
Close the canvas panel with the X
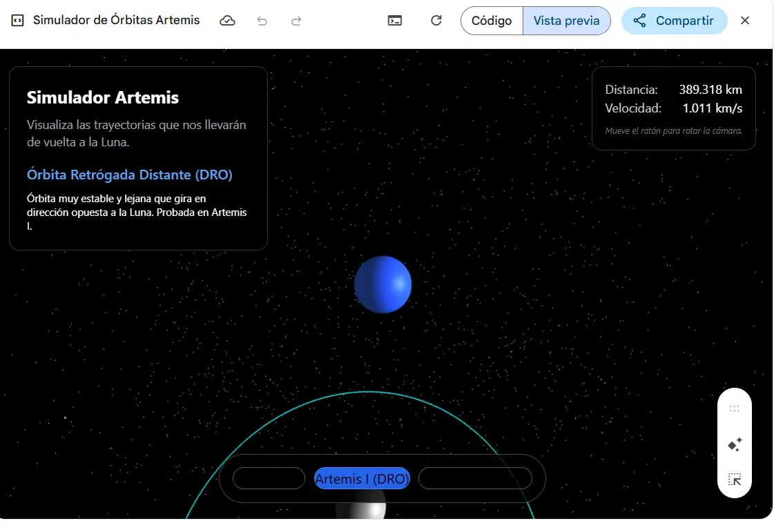coord(745,21)
